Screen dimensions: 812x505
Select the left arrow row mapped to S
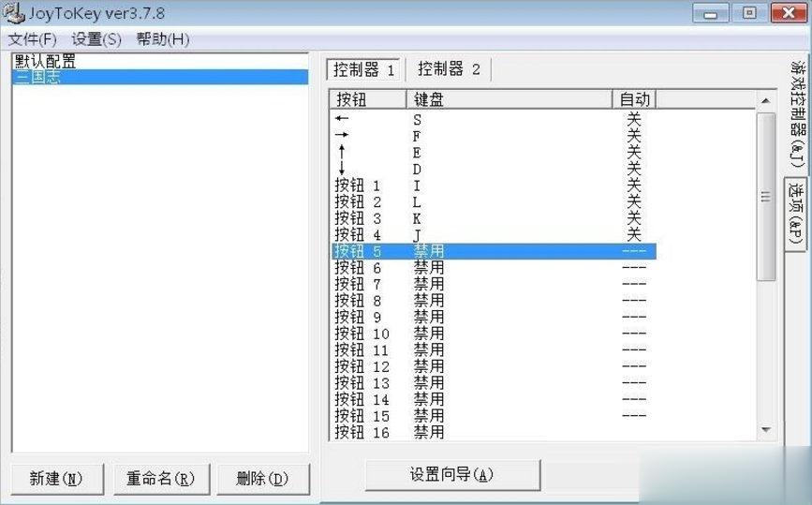pos(494,119)
